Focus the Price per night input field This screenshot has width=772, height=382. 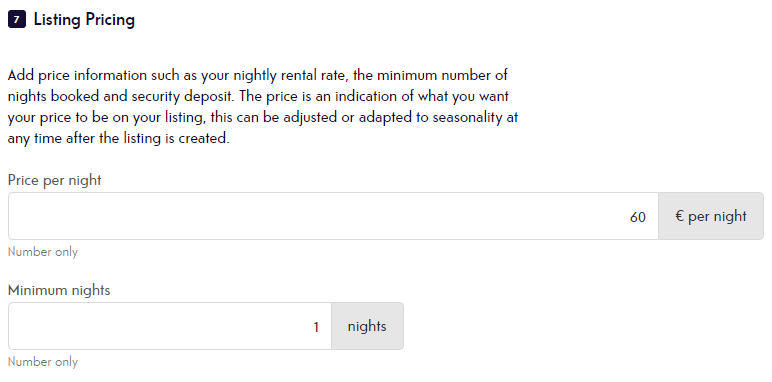(333, 216)
